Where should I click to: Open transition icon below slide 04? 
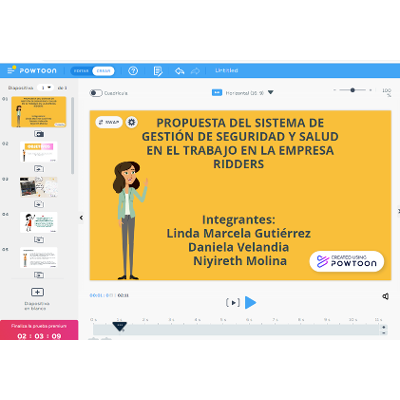[x=39, y=240]
